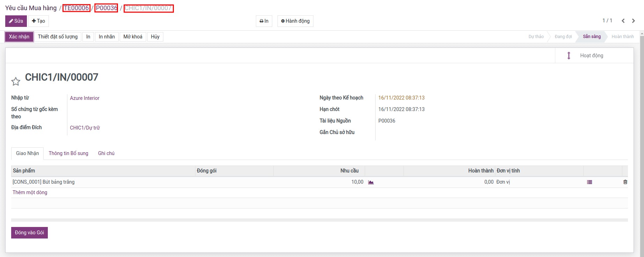Viewport: 644px width, 257px height.
Task: Switch to Thông tin Bổ sung tab
Action: [68, 153]
